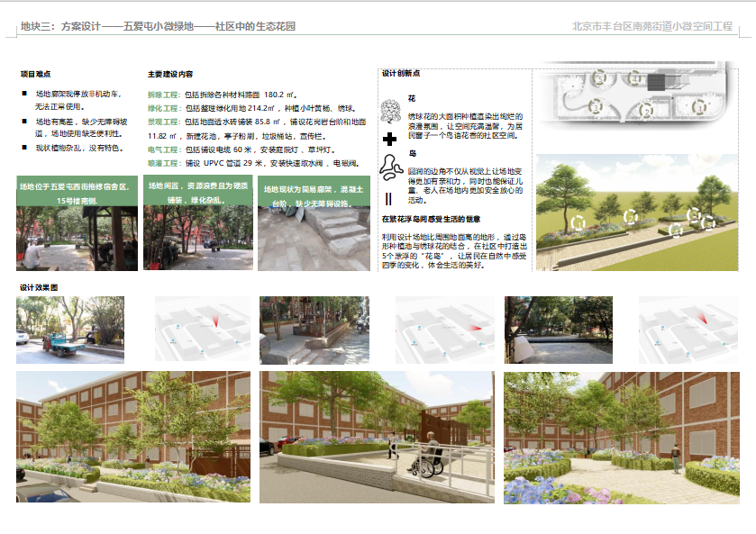Click the two vertical bars icon
This screenshot has height=534, width=756.
click(x=389, y=199)
